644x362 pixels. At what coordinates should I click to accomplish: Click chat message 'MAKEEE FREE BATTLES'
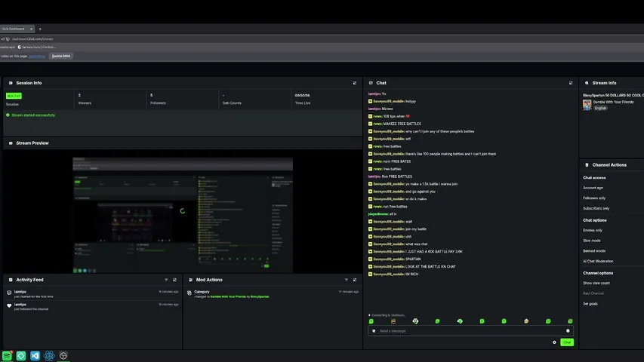402,124
